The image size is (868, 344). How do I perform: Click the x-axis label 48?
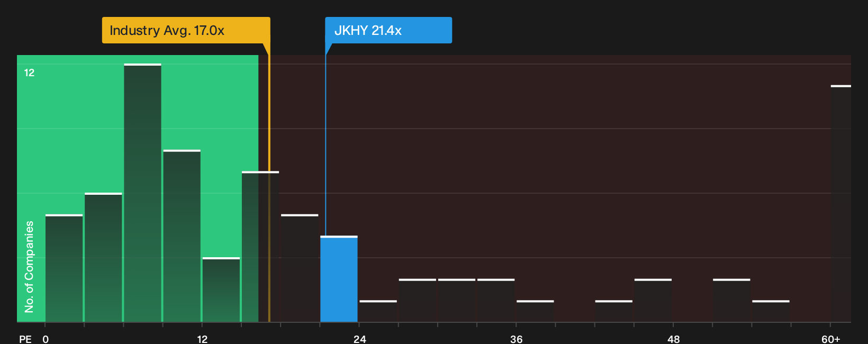[673, 339]
